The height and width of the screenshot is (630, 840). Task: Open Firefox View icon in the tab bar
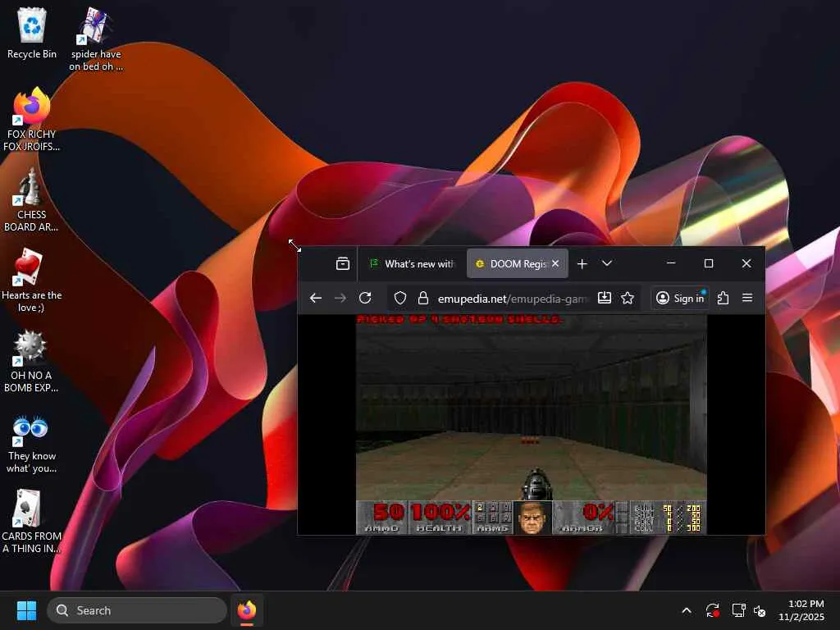[343, 263]
